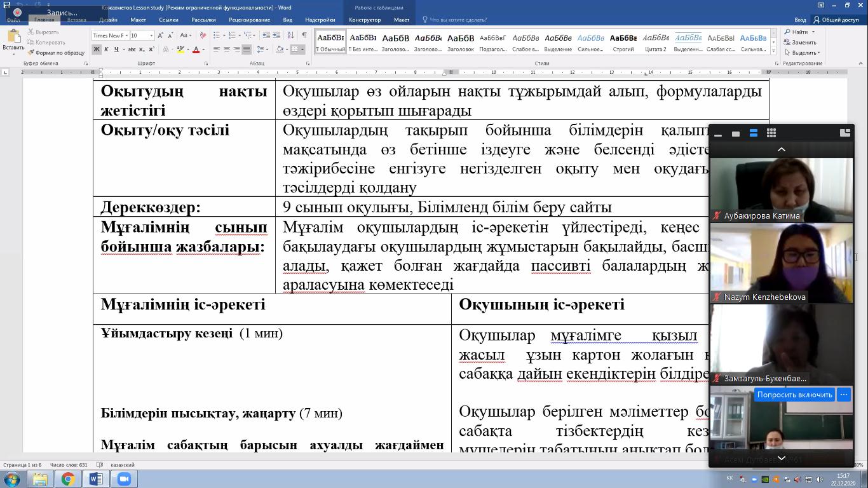Decrease font size with the shrink icon
The width and height of the screenshot is (868, 488).
tap(172, 36)
